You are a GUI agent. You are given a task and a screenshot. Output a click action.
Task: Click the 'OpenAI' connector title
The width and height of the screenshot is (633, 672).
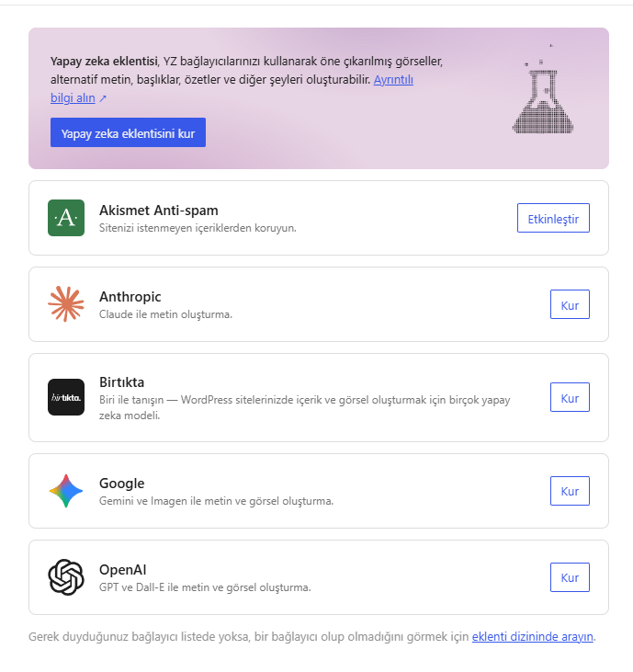(122, 570)
